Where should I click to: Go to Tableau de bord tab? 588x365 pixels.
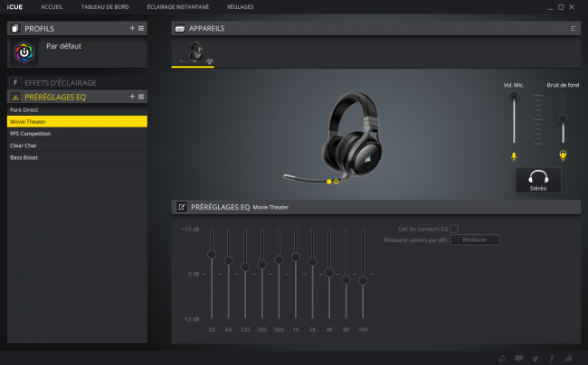[x=105, y=6]
